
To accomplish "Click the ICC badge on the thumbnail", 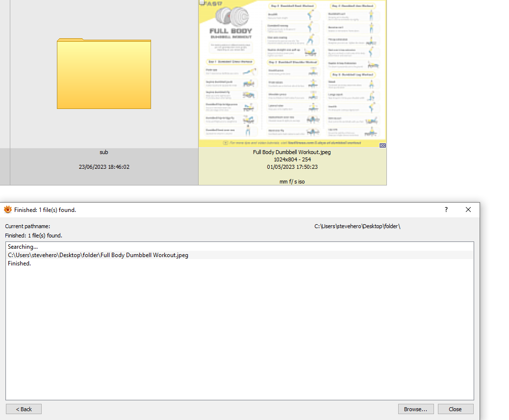I will [382, 146].
